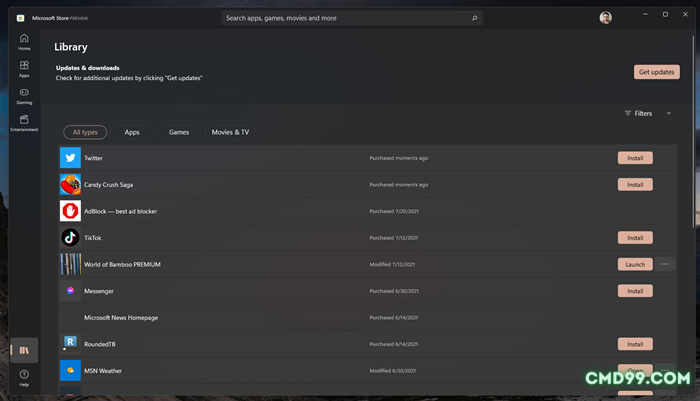Open the Candy Crush Saga entry name
Viewport: 700px width, 401px height.
(108, 184)
